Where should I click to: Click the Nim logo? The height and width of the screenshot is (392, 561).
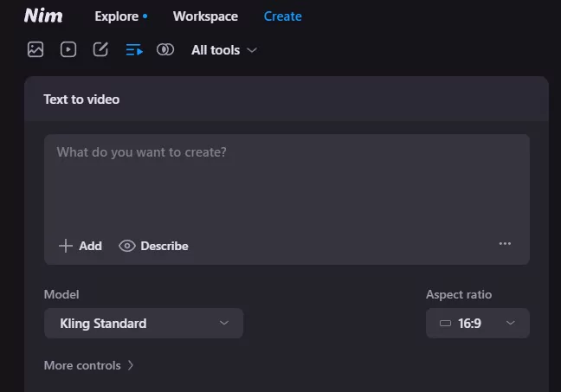(x=43, y=16)
